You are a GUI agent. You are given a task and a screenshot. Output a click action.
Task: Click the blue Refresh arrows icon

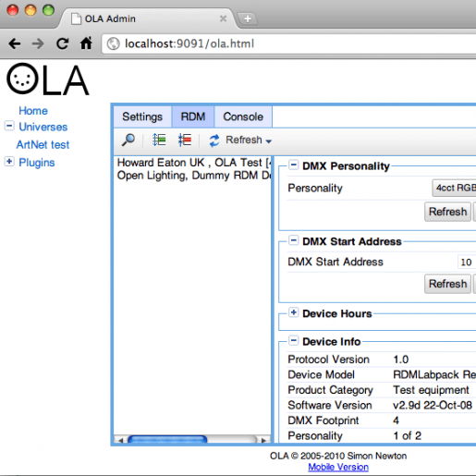click(214, 140)
